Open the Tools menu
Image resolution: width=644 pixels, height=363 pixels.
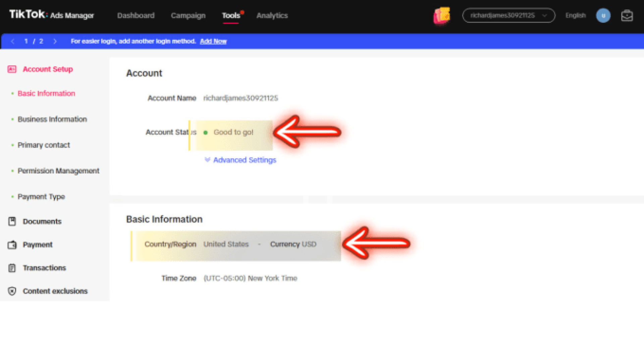click(231, 15)
